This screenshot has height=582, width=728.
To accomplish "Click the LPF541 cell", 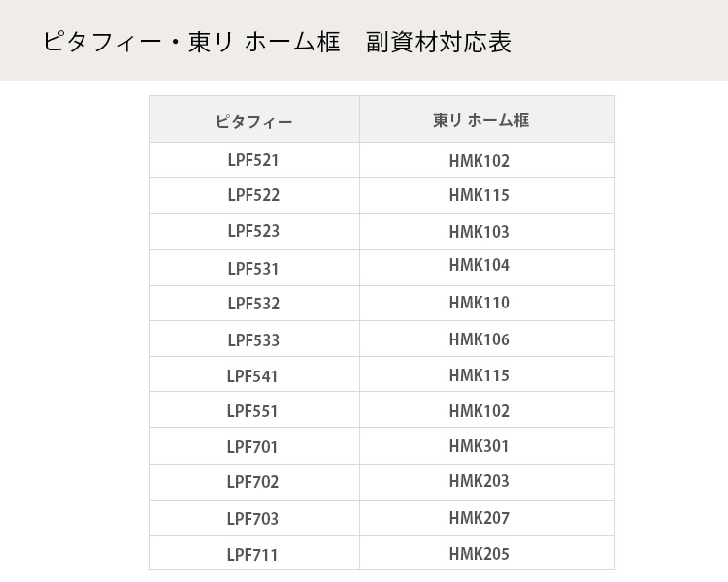I will [253, 375].
